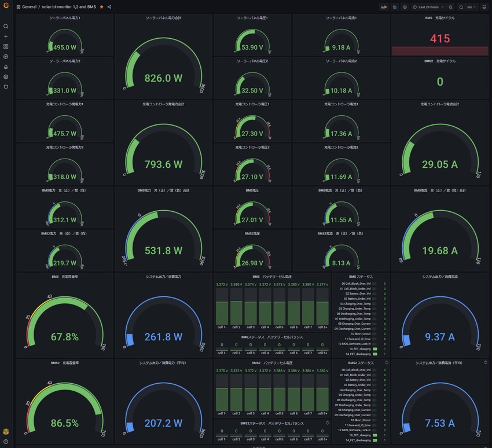Screen dimensions: 492x448
Task: Open the Last 24 hours time picker
Action: pos(428,7)
